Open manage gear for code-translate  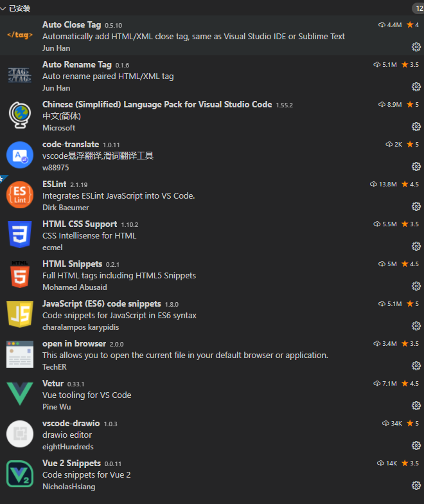click(416, 166)
